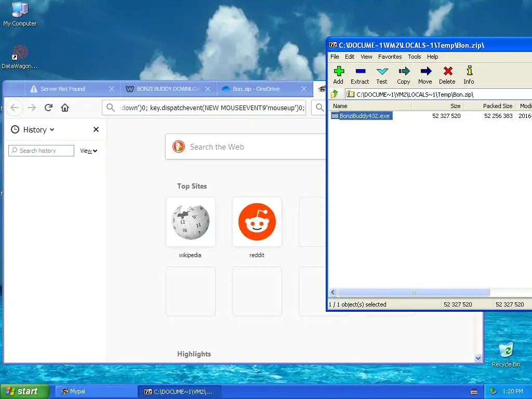Open the Favorites menu in 7-Zip
The image size is (532, 399).
[x=390, y=57]
